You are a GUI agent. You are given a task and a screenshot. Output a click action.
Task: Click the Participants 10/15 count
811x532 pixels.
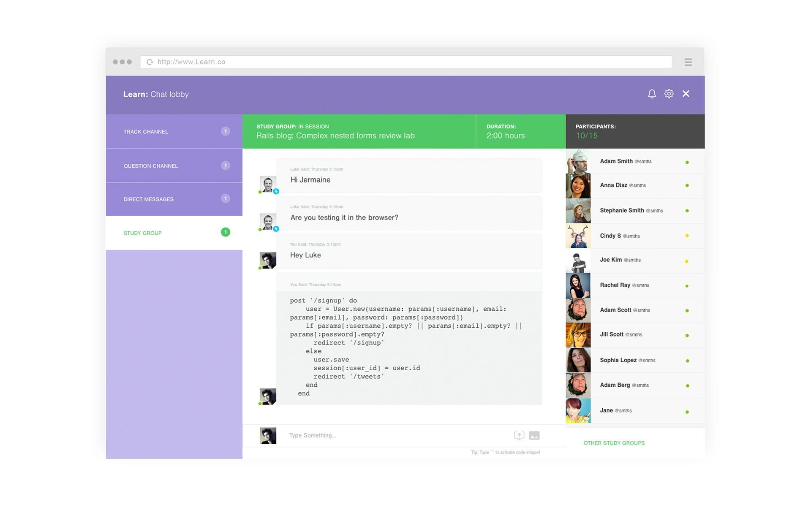click(x=587, y=136)
